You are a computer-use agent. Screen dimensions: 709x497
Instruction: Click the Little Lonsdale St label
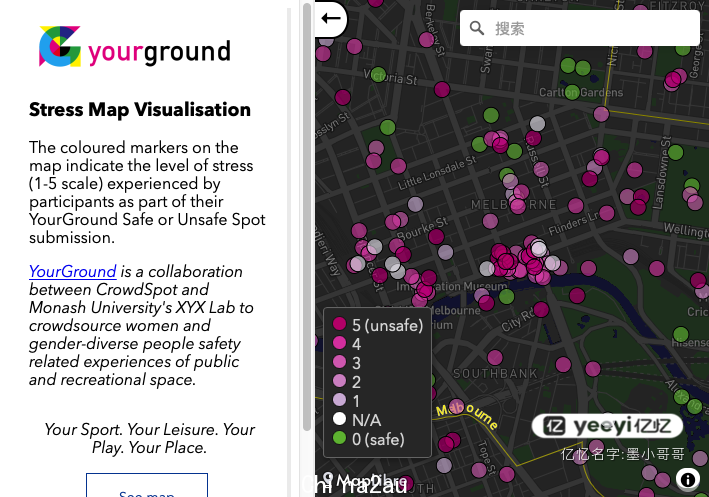point(437,172)
